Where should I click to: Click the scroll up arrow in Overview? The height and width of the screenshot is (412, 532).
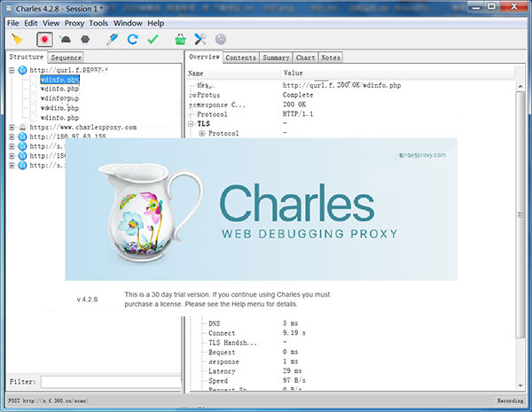tap(520, 87)
